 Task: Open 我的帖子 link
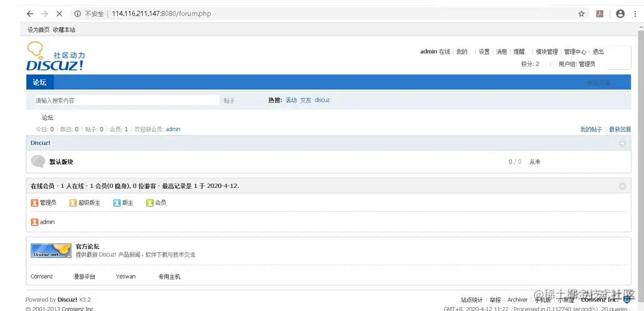pyautogui.click(x=591, y=130)
